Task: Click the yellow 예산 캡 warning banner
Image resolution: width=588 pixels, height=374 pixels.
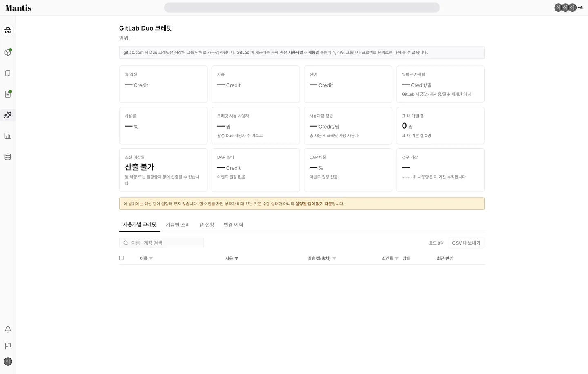Action: coord(302,204)
